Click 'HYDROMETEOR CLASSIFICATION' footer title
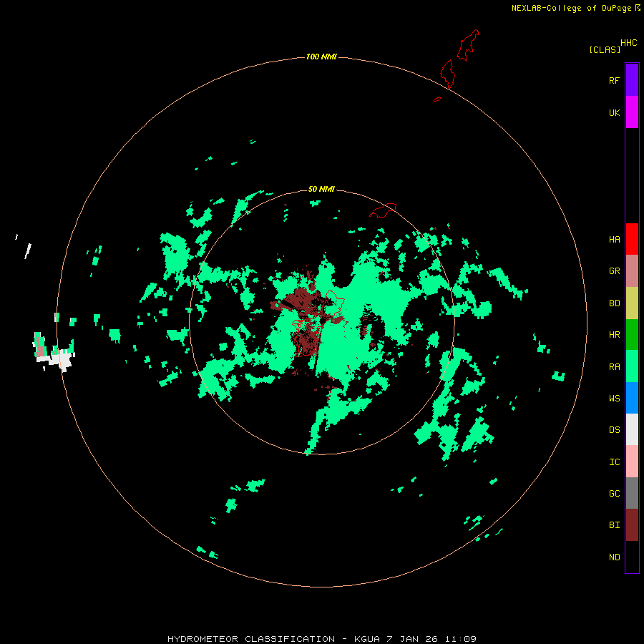 [x=251, y=639]
